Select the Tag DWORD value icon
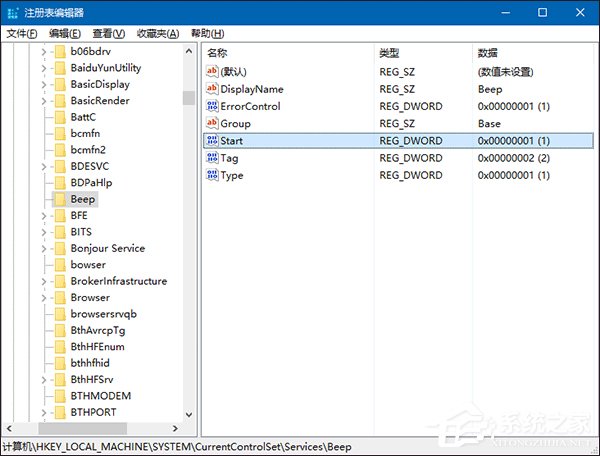Screen dimensions: 600x456 pos(212,158)
